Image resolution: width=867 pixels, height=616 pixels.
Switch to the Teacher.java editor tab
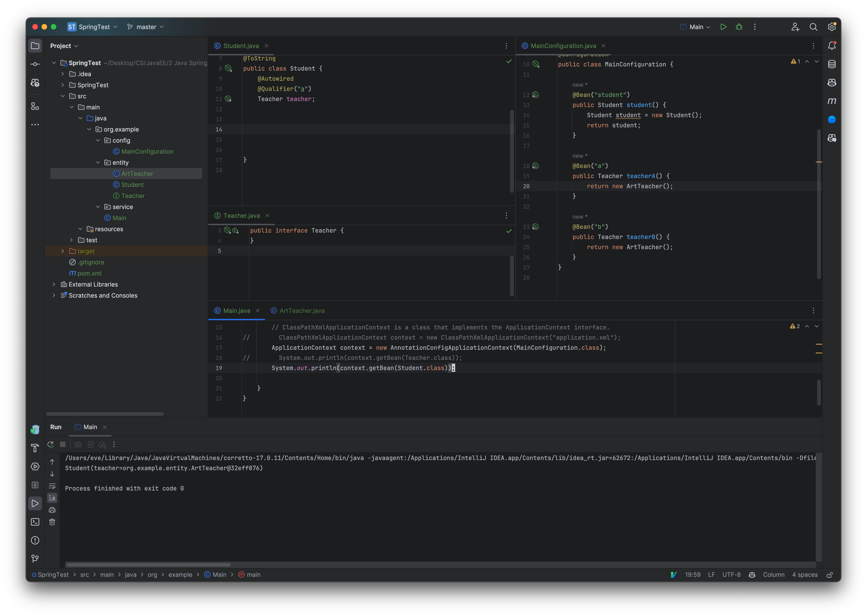[x=241, y=215]
